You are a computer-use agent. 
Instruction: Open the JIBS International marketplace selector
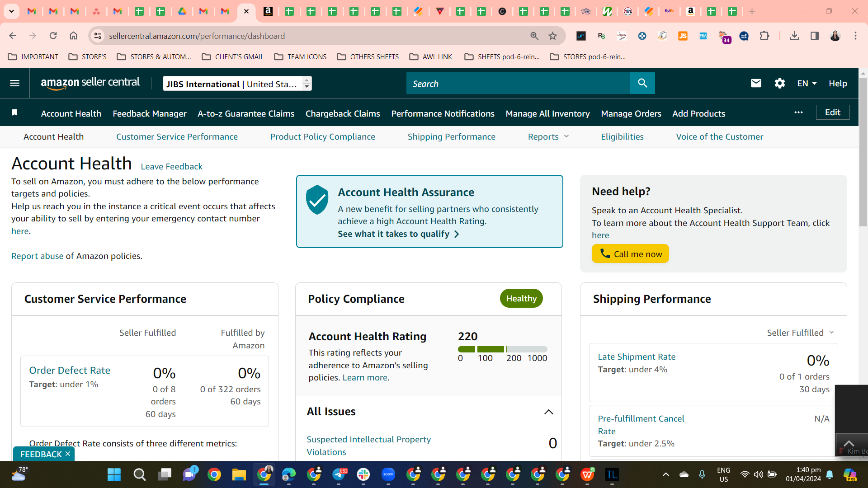pos(237,84)
